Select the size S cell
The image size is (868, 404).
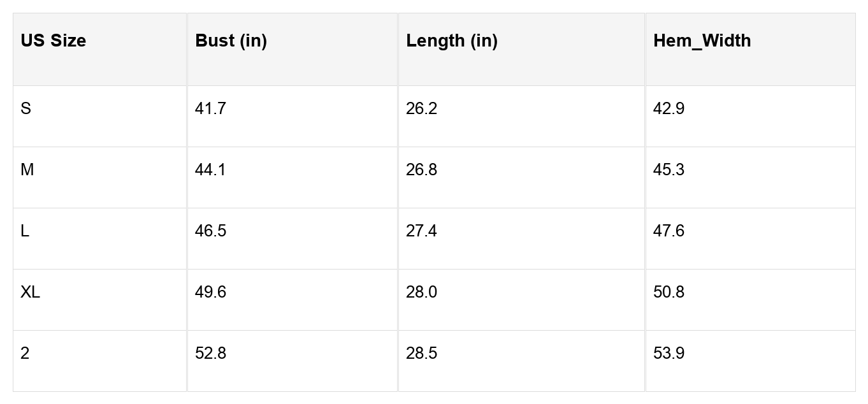point(25,109)
